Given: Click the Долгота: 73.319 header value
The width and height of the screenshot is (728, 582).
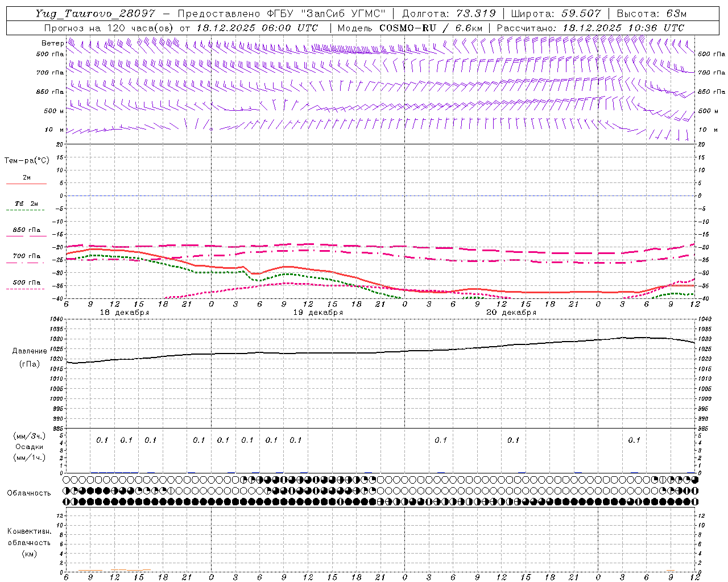Looking at the screenshot, I should coord(449,14).
